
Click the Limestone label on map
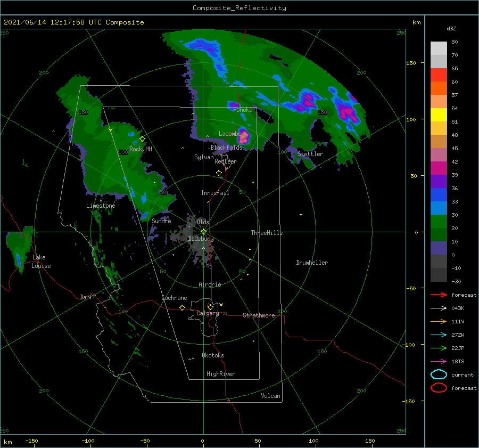pyautogui.click(x=101, y=206)
